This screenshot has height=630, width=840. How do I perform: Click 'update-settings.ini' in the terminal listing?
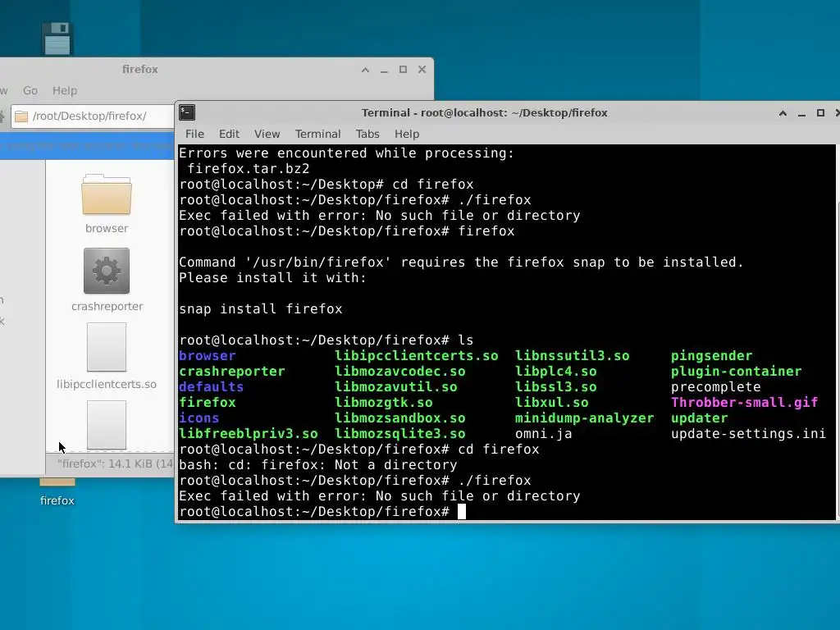point(748,433)
